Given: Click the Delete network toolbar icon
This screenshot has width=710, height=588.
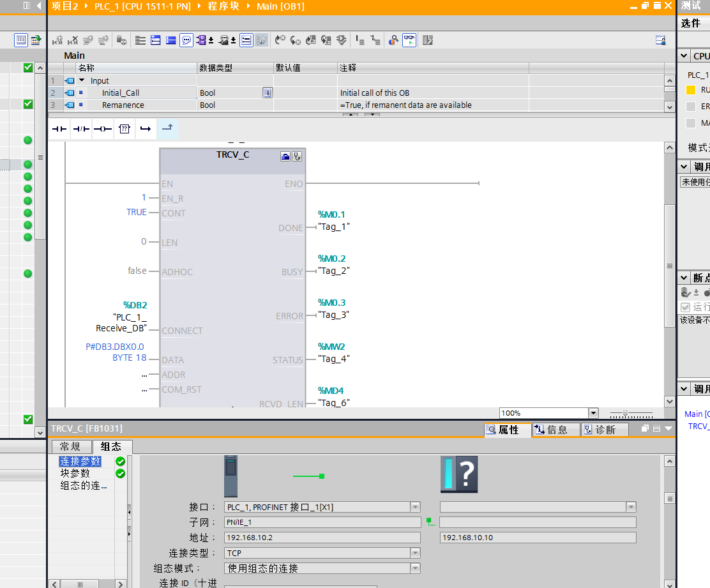Looking at the screenshot, I should tap(72, 40).
